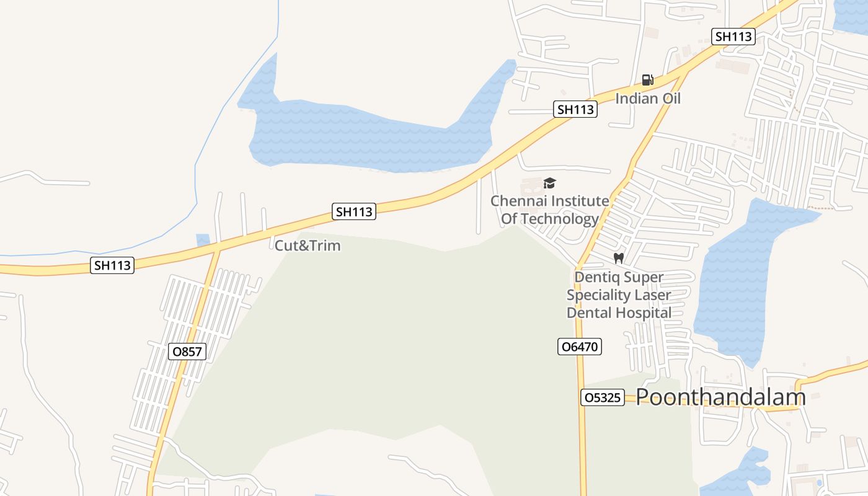Open the Cut&Trim place label

[308, 246]
